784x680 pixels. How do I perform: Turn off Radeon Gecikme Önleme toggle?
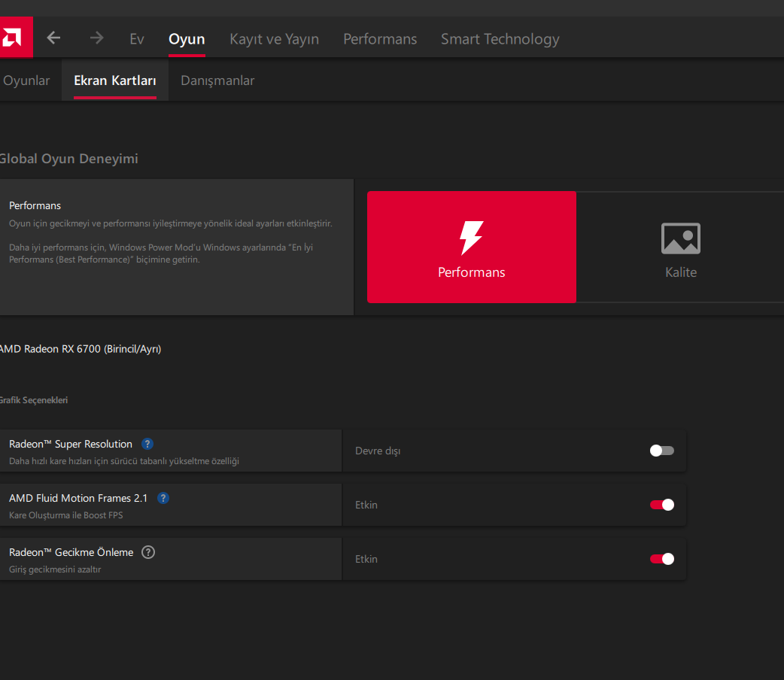coord(662,559)
